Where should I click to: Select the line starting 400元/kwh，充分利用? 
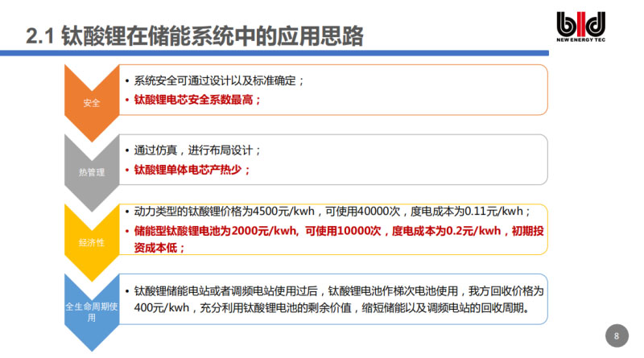(x=330, y=309)
